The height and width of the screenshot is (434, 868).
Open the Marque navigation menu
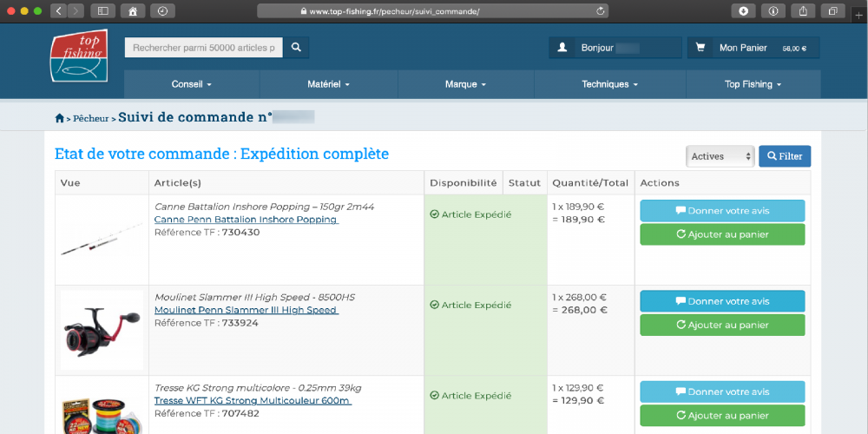(x=465, y=84)
